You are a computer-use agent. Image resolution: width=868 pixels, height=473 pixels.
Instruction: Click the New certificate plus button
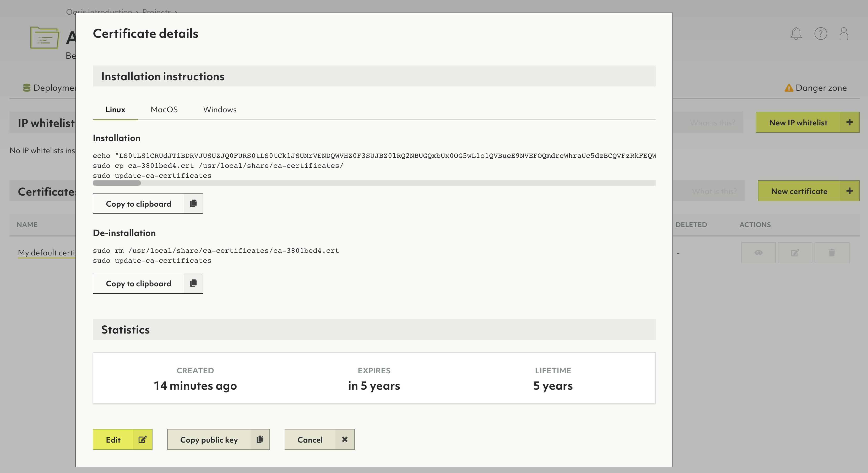(x=849, y=191)
